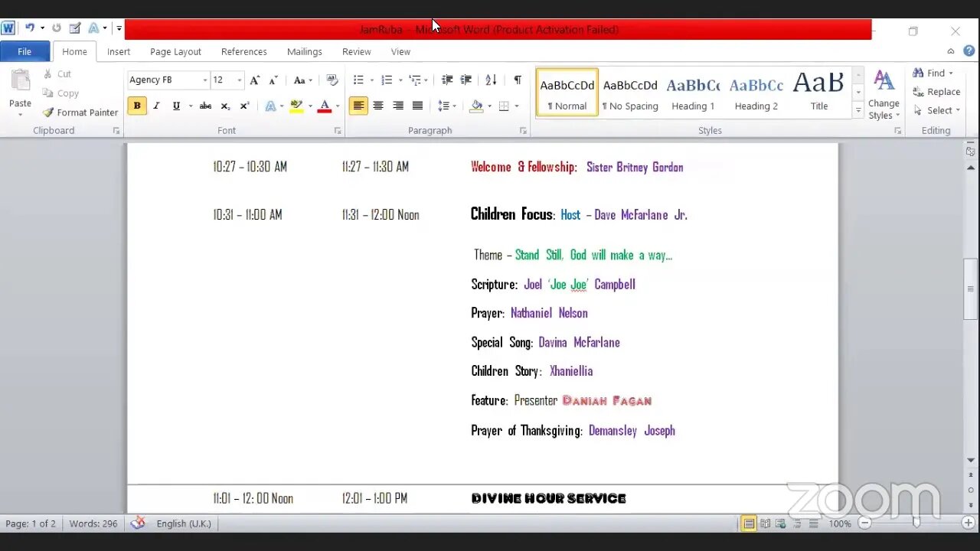This screenshot has height=551, width=980.
Task: Open the font size dropdown
Action: click(x=239, y=80)
